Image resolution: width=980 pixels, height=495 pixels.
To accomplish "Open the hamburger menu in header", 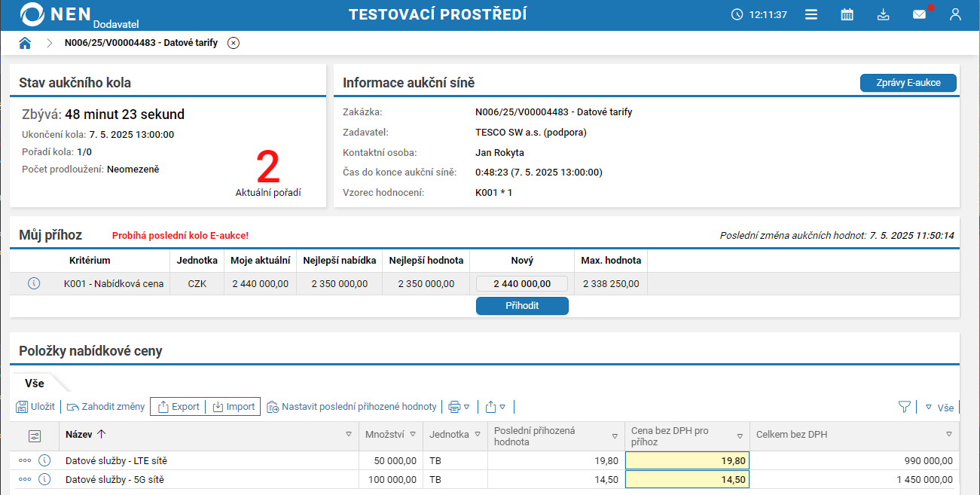I will (811, 14).
